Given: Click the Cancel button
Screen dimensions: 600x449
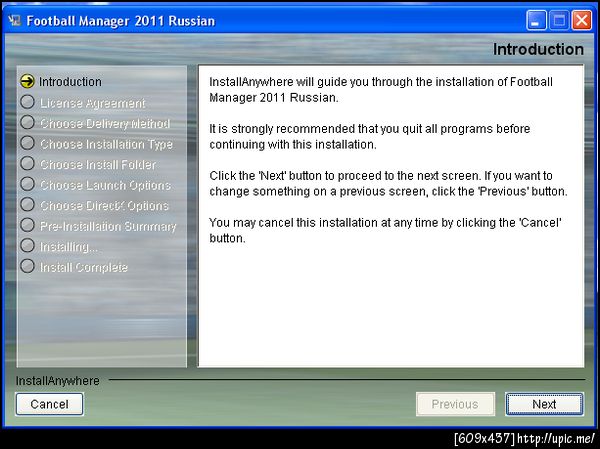Looking at the screenshot, I should click(x=49, y=404).
